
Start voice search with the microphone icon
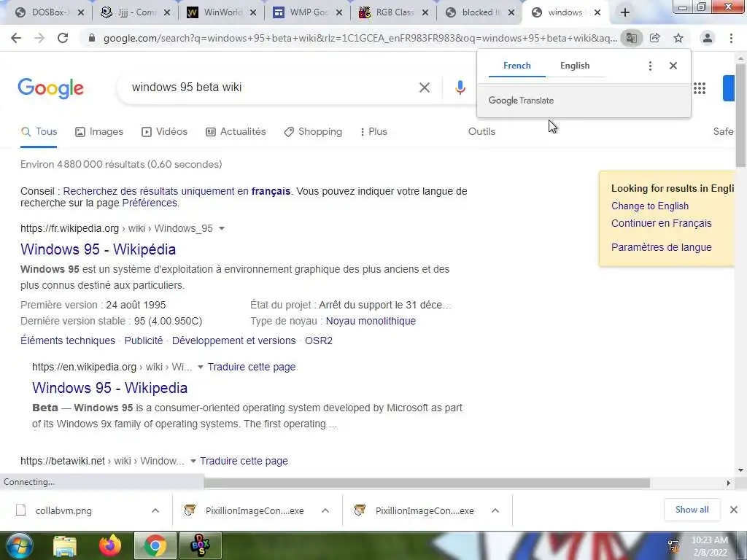[x=460, y=87]
